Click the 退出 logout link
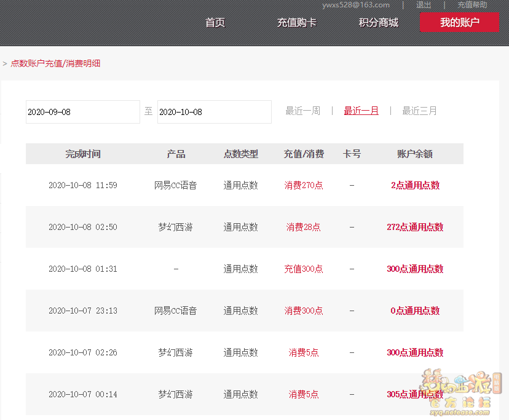Image resolution: width=509 pixels, height=420 pixels. click(424, 5)
